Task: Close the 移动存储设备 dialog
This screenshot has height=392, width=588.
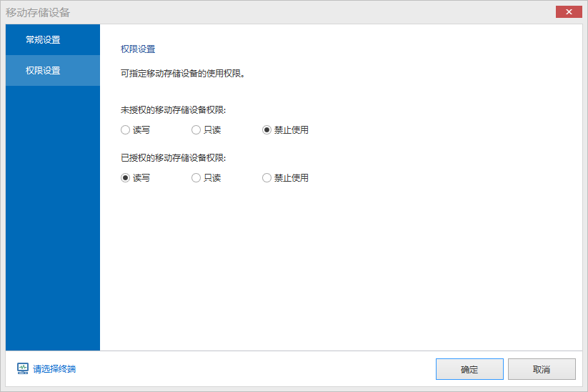Action: (x=569, y=12)
